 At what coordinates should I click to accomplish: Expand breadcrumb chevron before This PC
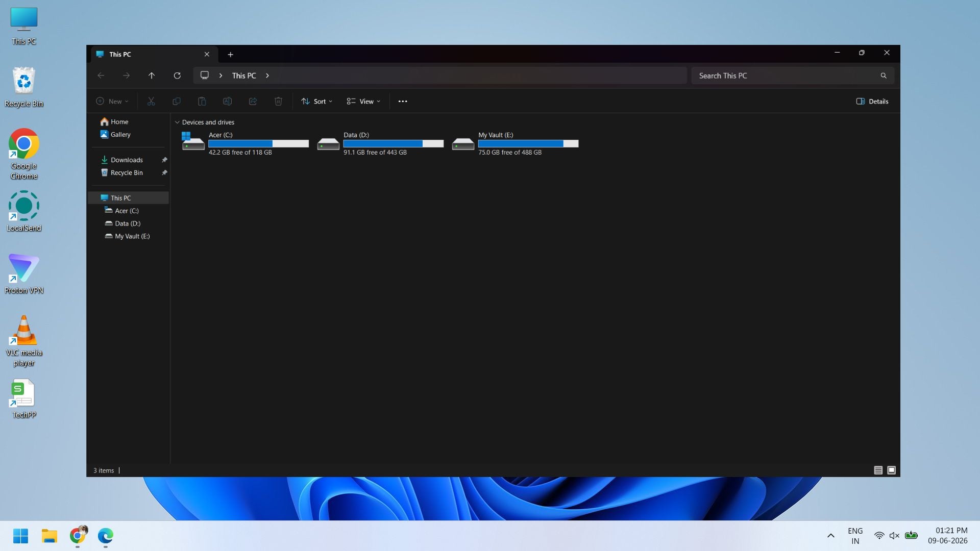(x=220, y=76)
